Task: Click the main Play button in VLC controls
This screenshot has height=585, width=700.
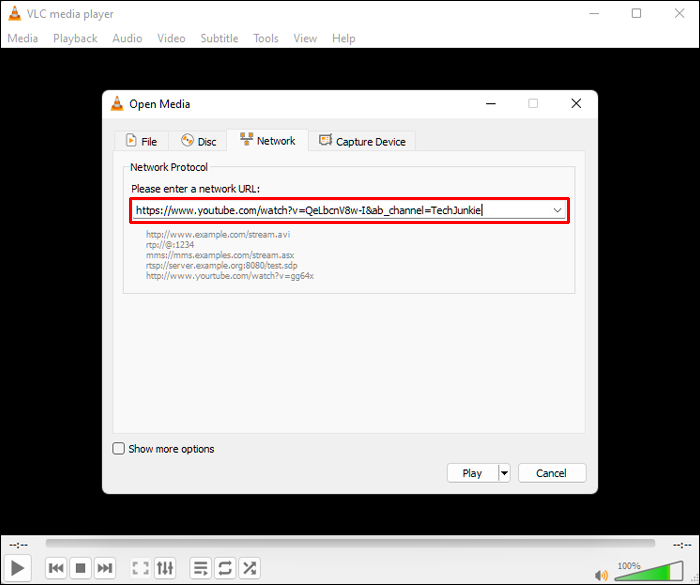Action: point(17,568)
